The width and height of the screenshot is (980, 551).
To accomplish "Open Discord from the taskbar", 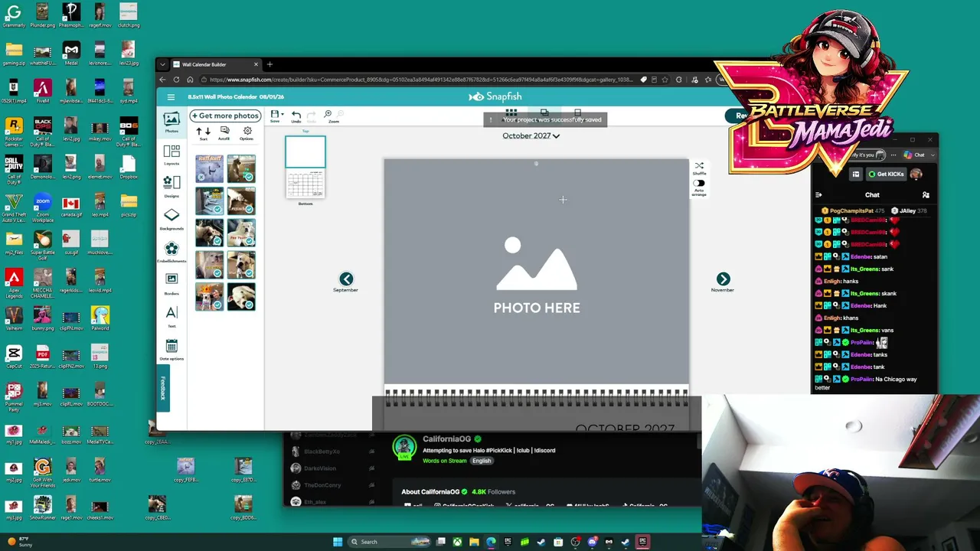I will click(592, 542).
